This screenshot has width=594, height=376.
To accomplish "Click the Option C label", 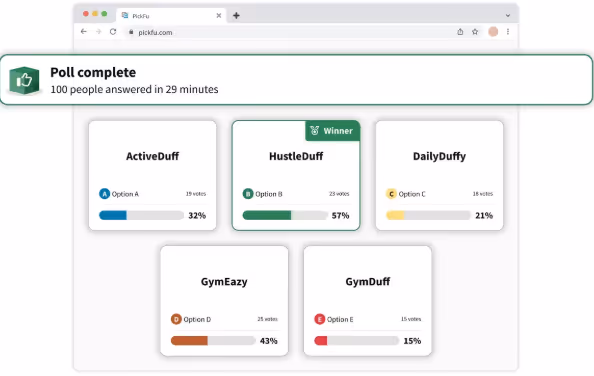I will (x=412, y=194).
